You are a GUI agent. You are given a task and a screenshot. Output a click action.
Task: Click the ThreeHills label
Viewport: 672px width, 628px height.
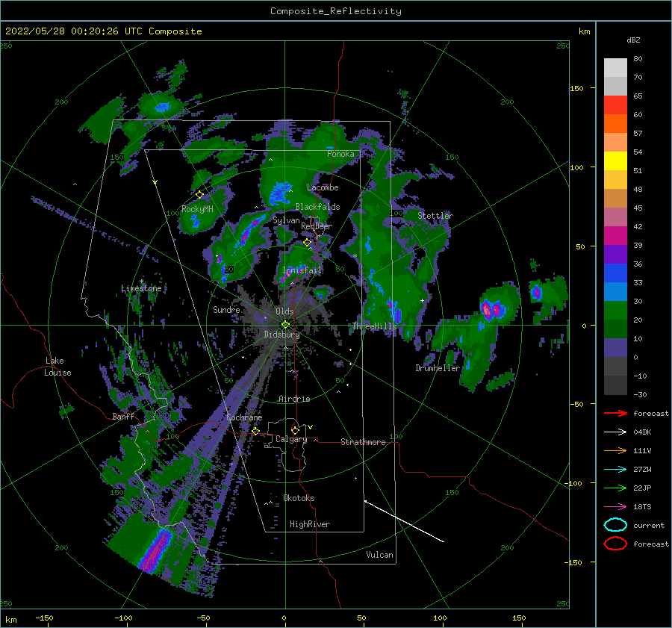point(375,326)
